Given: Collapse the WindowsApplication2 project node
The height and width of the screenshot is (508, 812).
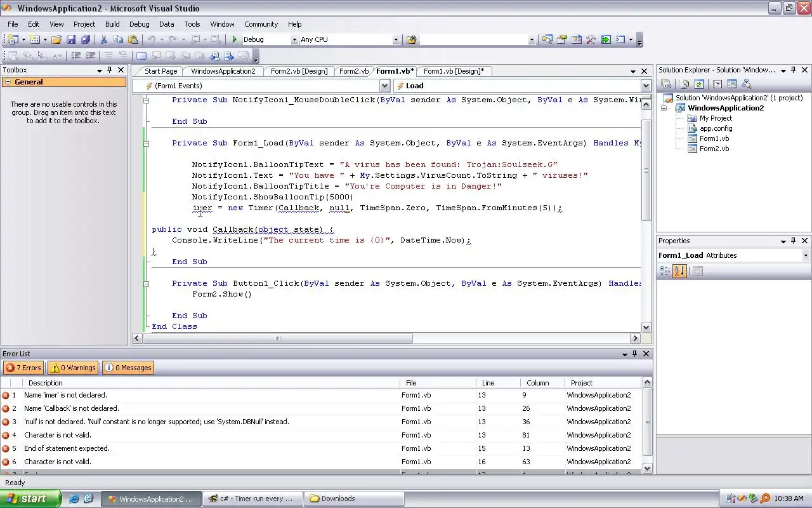Looking at the screenshot, I should (664, 108).
